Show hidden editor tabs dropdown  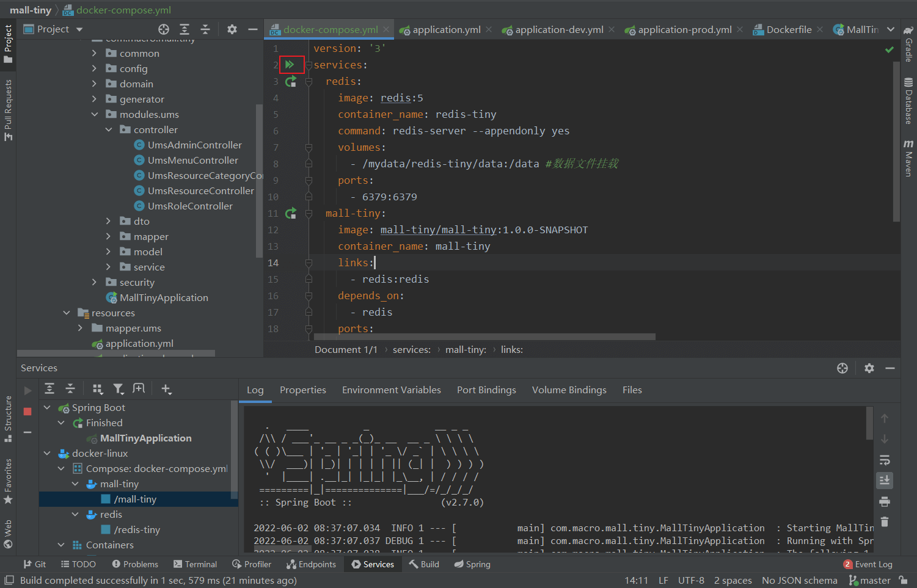pyautogui.click(x=891, y=29)
